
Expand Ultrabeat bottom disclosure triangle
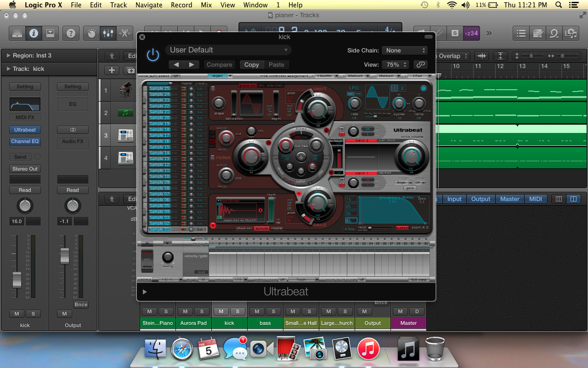[145, 292]
